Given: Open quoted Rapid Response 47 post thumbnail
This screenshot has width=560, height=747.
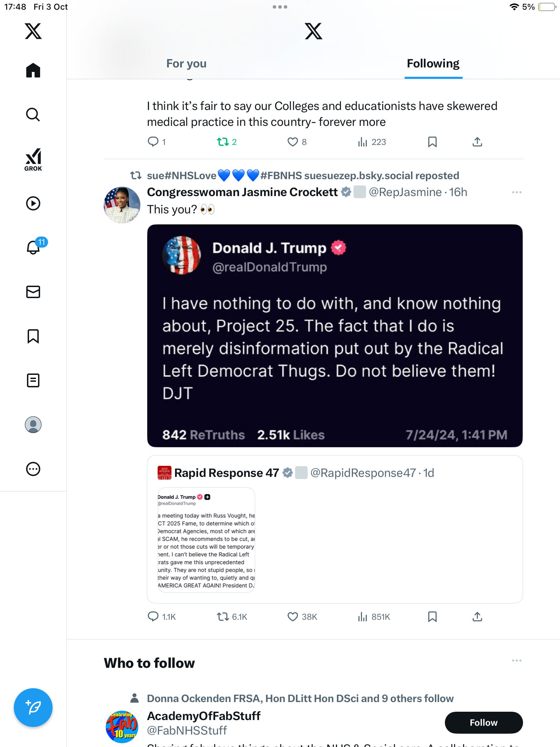Looking at the screenshot, I should click(x=206, y=540).
